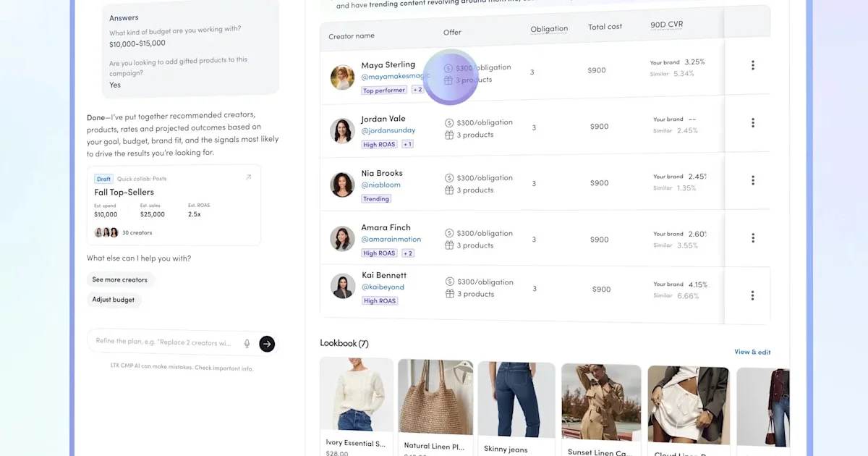Click the Draft badge on the campaign card

coord(103,179)
